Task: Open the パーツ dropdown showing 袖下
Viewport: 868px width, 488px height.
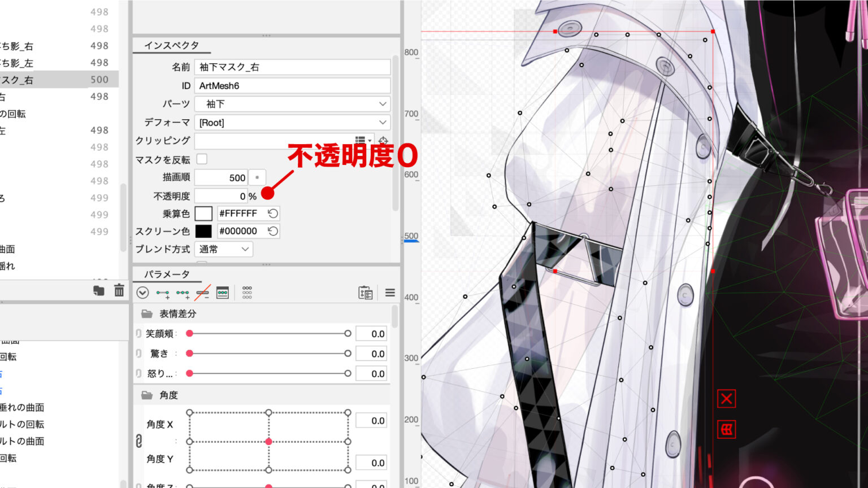Action: tap(292, 104)
